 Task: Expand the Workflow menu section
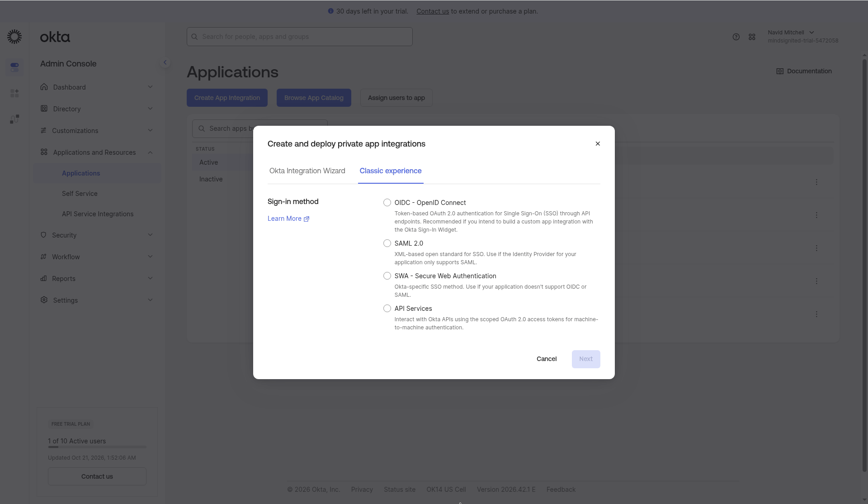pyautogui.click(x=97, y=257)
